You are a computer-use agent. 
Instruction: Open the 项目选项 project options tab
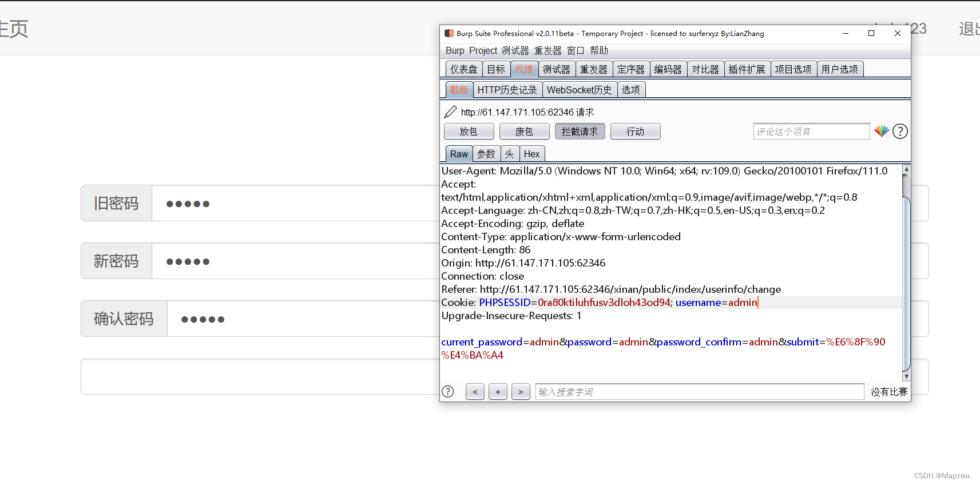[x=793, y=69]
